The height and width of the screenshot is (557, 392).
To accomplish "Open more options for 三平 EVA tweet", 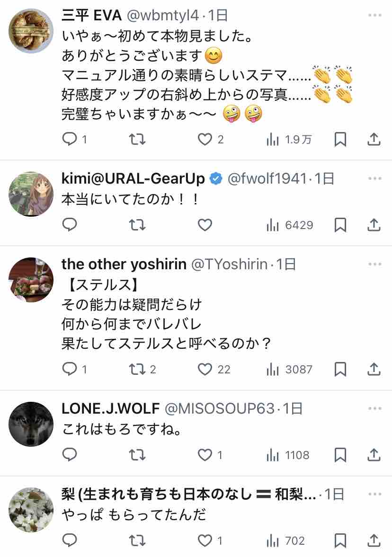I will [374, 16].
